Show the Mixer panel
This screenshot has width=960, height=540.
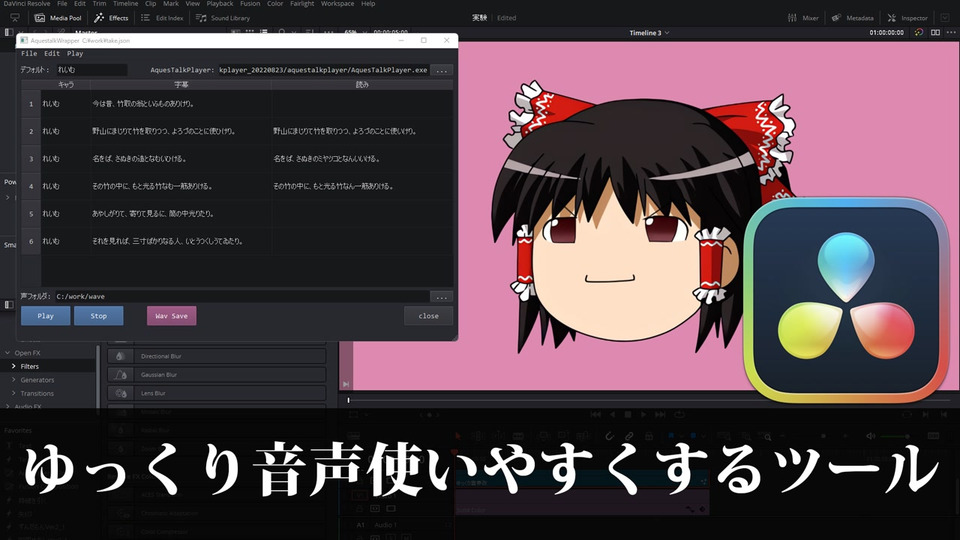point(803,18)
